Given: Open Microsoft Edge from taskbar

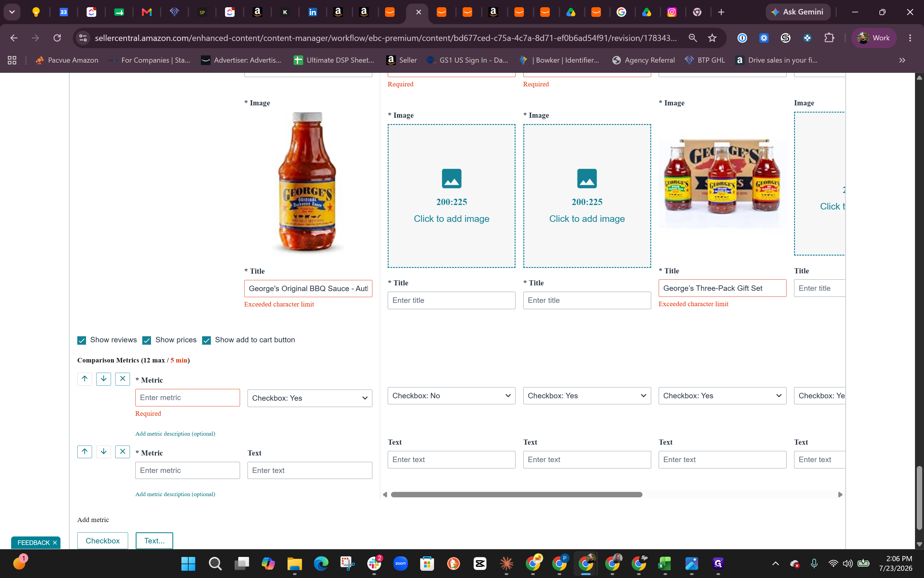Looking at the screenshot, I should click(321, 564).
